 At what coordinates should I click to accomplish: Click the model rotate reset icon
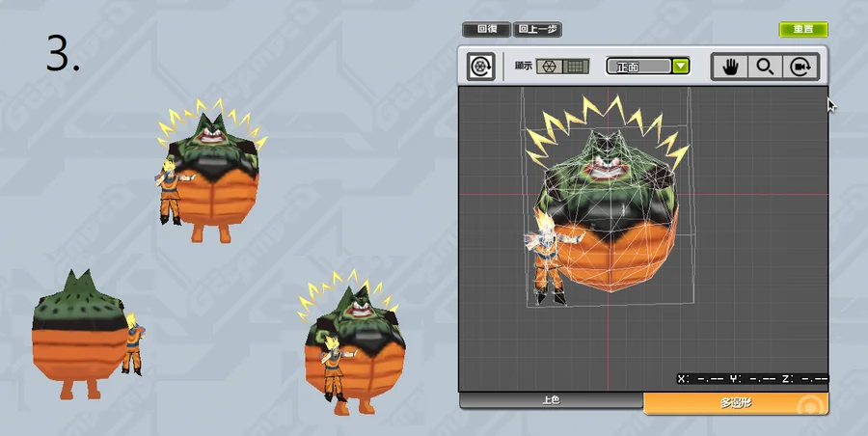[x=480, y=67]
